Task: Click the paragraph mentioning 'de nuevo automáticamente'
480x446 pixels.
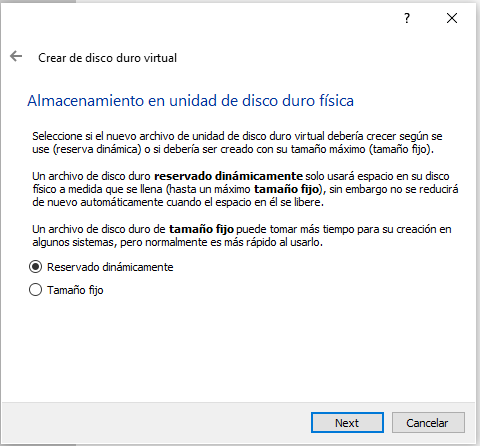Action: 245,189
